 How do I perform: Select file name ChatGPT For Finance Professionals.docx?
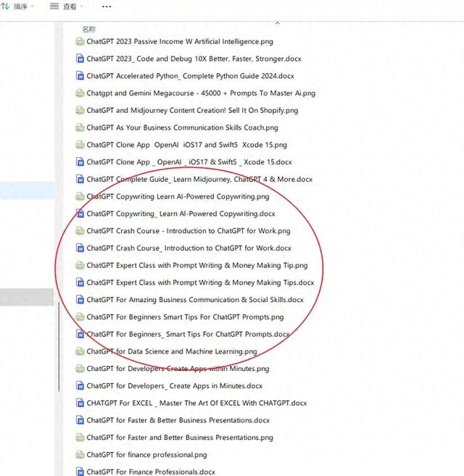[x=151, y=472]
